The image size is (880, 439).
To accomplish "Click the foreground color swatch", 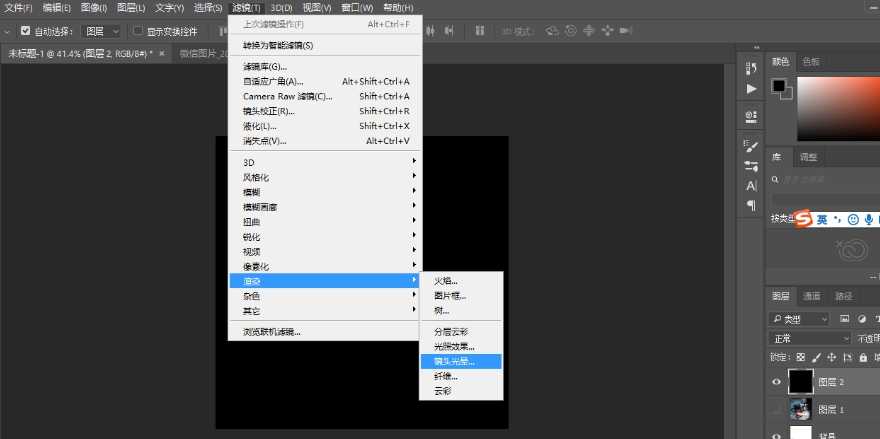I will click(x=779, y=87).
